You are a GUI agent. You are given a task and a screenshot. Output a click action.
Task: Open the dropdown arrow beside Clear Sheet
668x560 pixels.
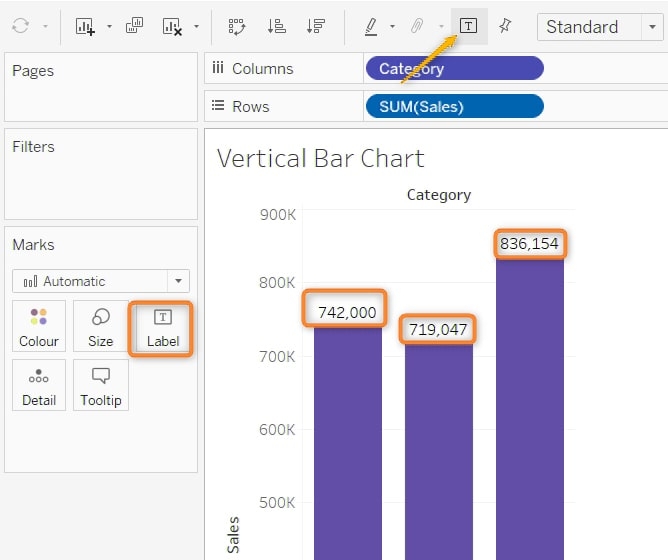pyautogui.click(x=196, y=27)
